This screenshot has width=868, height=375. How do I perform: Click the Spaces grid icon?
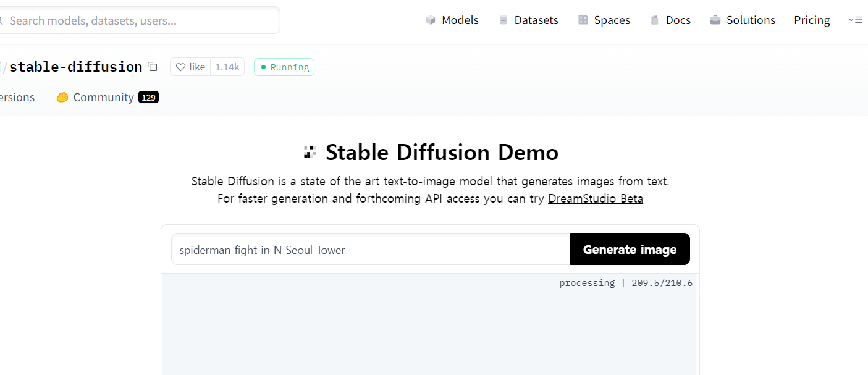[x=583, y=20]
